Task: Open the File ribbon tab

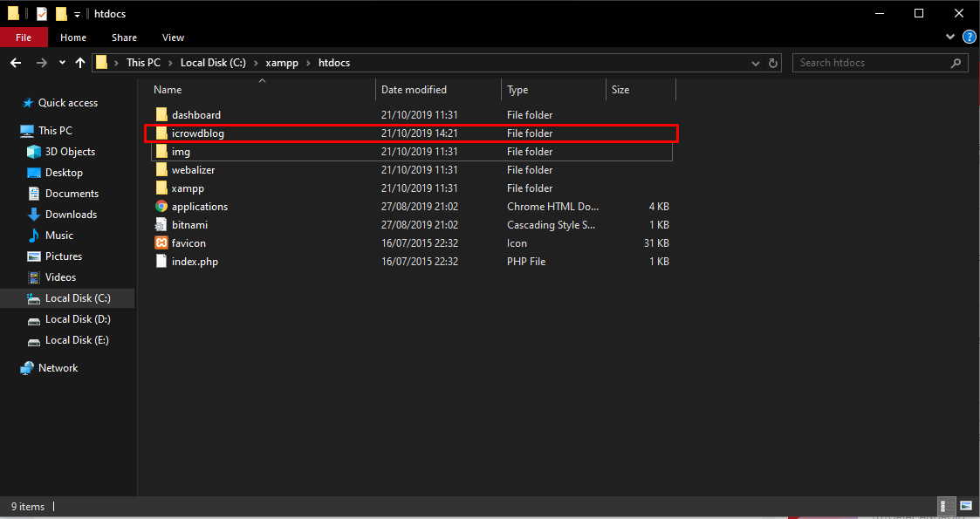Action: pyautogui.click(x=23, y=38)
